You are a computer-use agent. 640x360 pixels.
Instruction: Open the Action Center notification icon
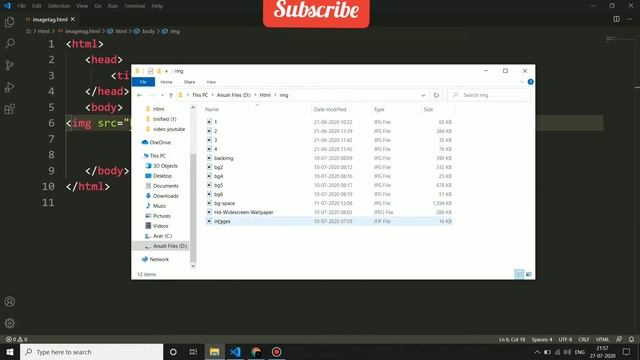pyautogui.click(x=627, y=352)
